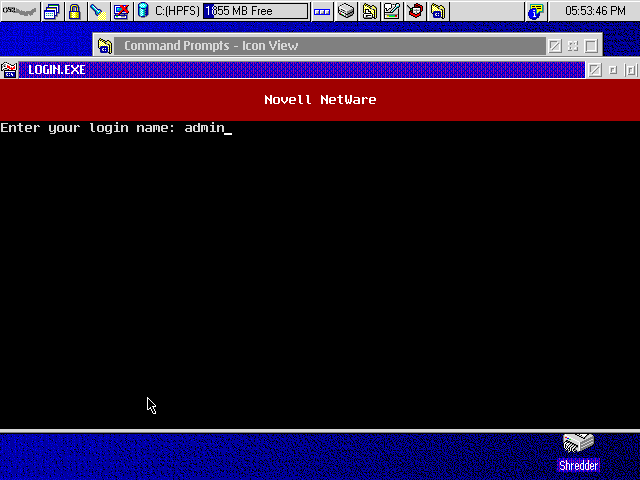640x480 pixels.
Task: Click the WarpCenter clock display
Action: coord(595,11)
